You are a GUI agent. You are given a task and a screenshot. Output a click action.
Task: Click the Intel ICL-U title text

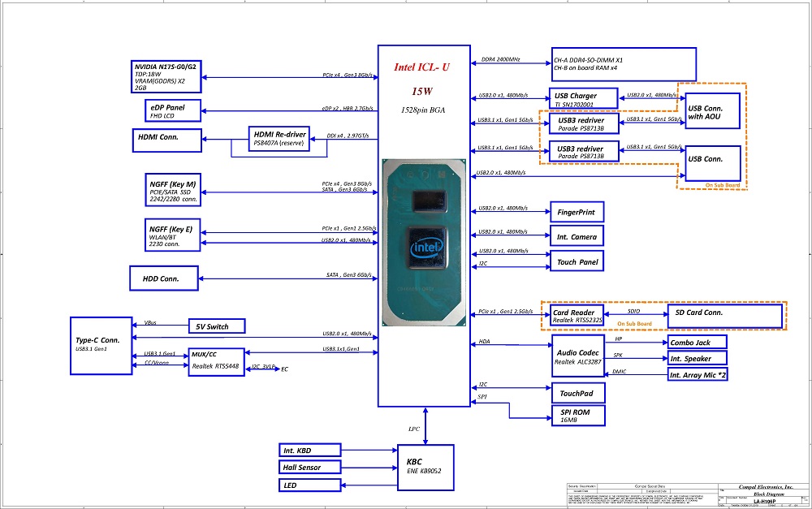click(422, 67)
